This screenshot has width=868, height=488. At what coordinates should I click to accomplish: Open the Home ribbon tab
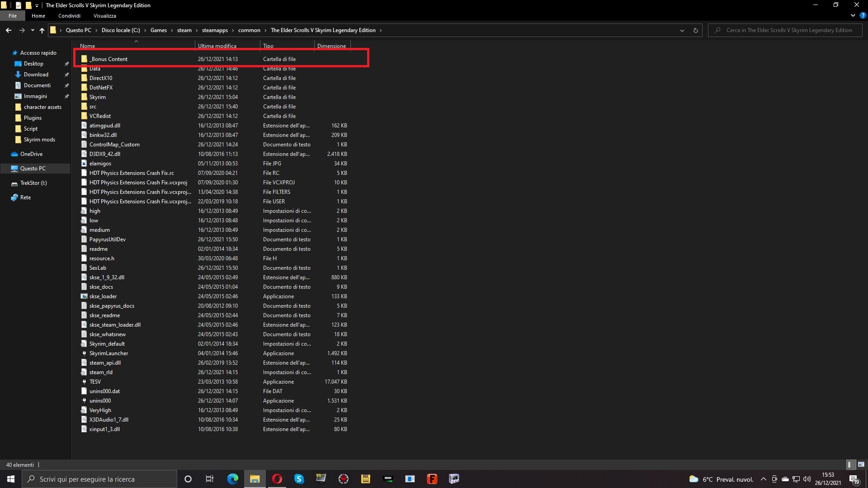click(38, 16)
